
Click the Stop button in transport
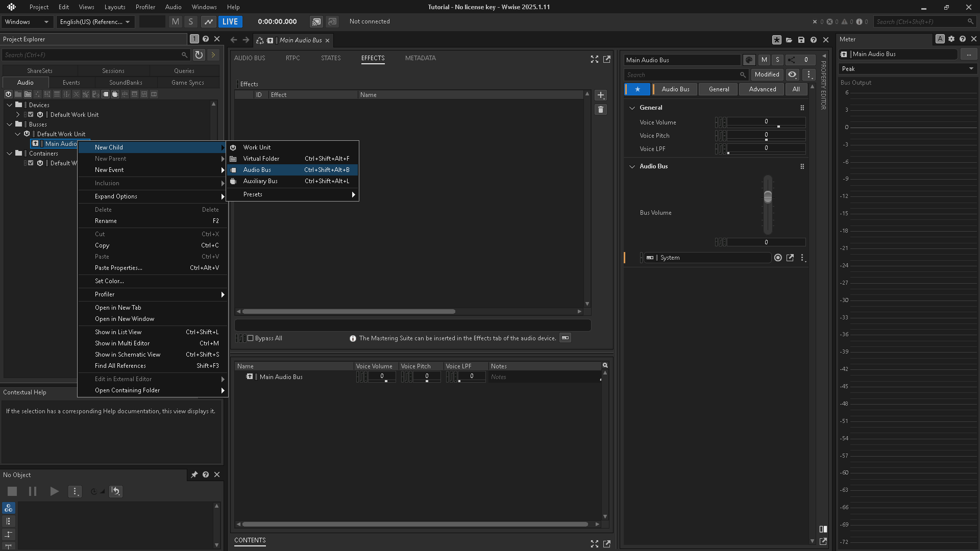pos(12,491)
